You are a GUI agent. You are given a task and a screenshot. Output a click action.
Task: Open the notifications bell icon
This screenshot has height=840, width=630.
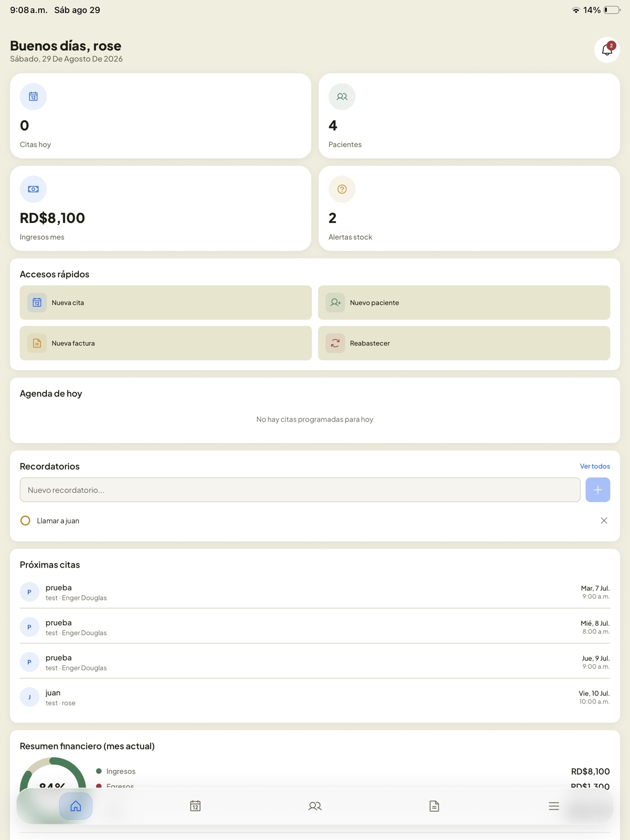607,50
